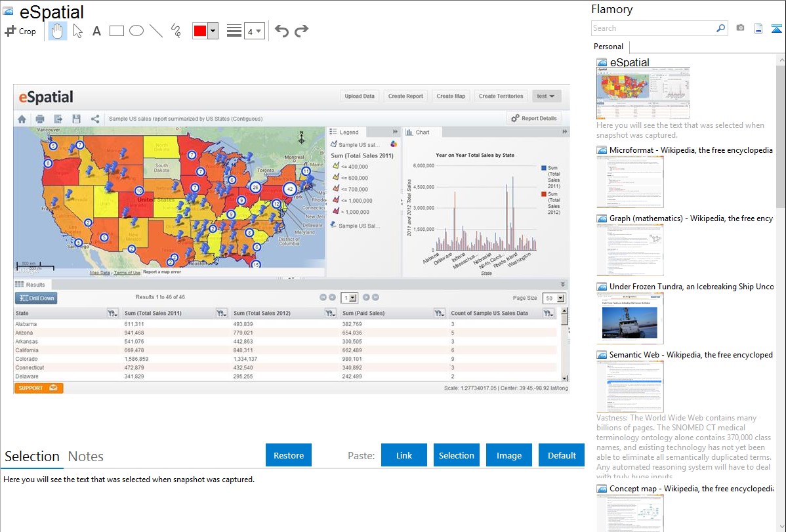Select the freehand squiggle tool

click(176, 31)
